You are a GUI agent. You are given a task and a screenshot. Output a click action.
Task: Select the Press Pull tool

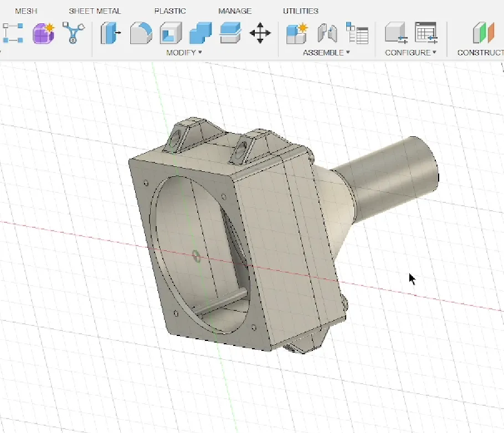tap(110, 33)
